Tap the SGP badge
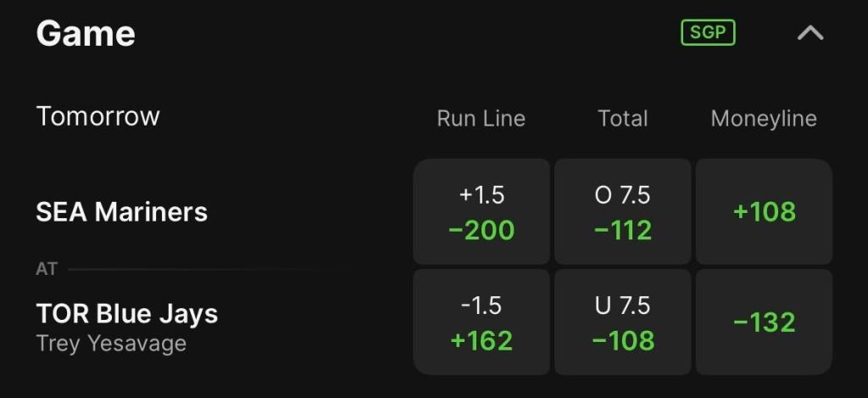Screen dimensions: 868x398 tap(708, 33)
